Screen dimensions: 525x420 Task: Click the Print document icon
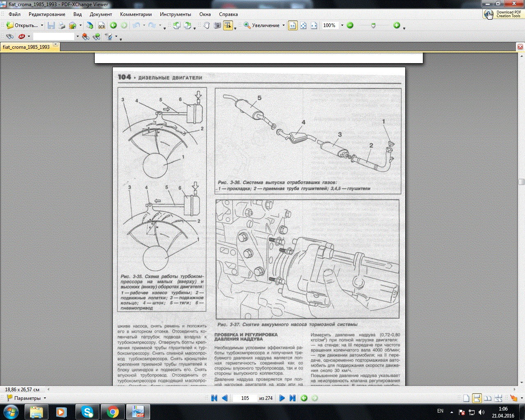pos(62,25)
